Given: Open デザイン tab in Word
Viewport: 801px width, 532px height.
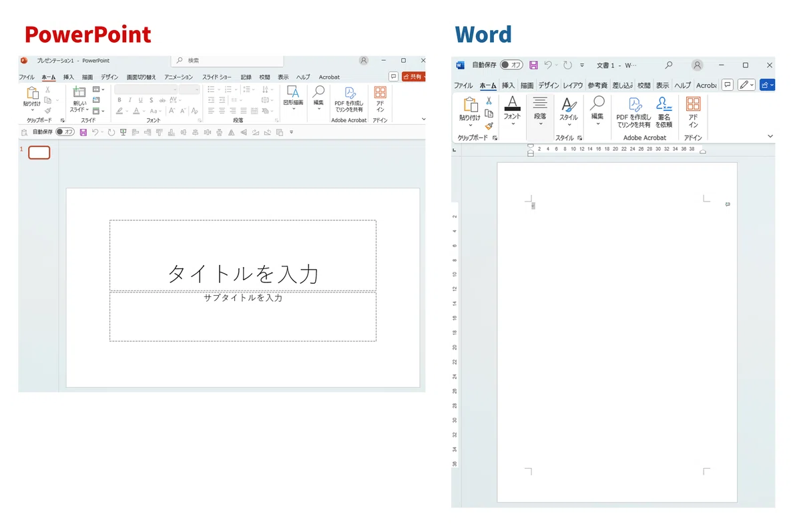Looking at the screenshot, I should pyautogui.click(x=549, y=85).
